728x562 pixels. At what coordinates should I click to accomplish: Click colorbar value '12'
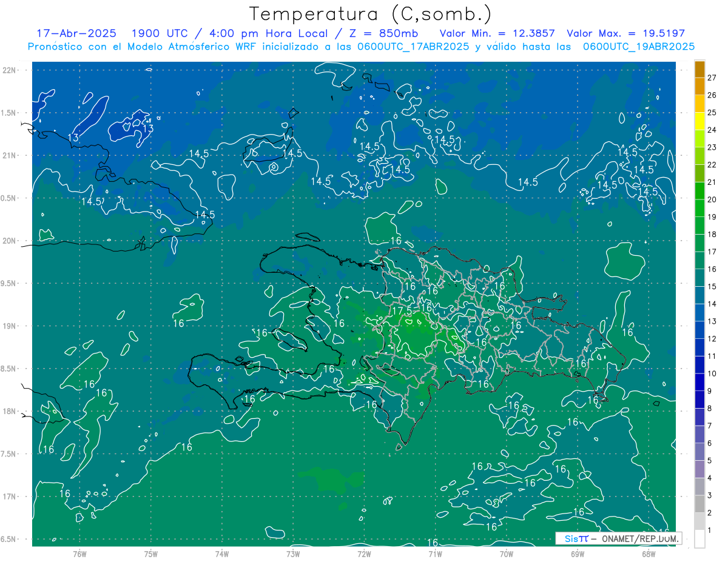(x=712, y=339)
